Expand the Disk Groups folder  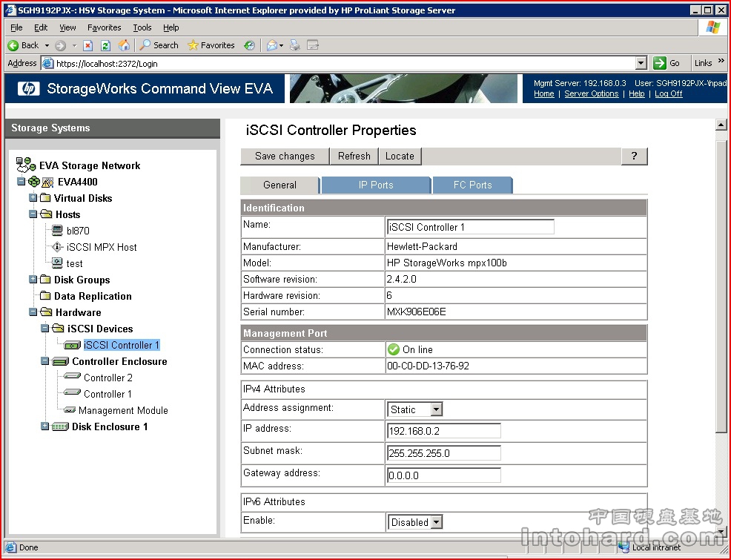click(33, 279)
